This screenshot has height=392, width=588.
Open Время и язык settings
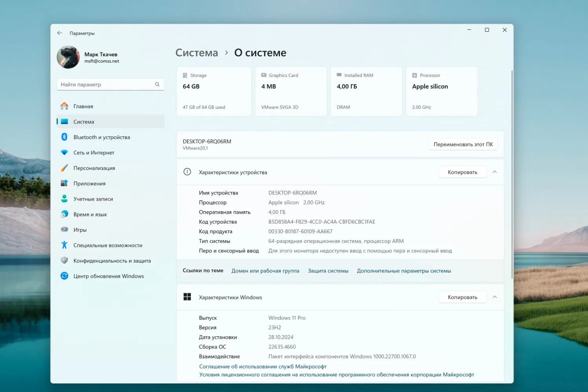coord(111,214)
